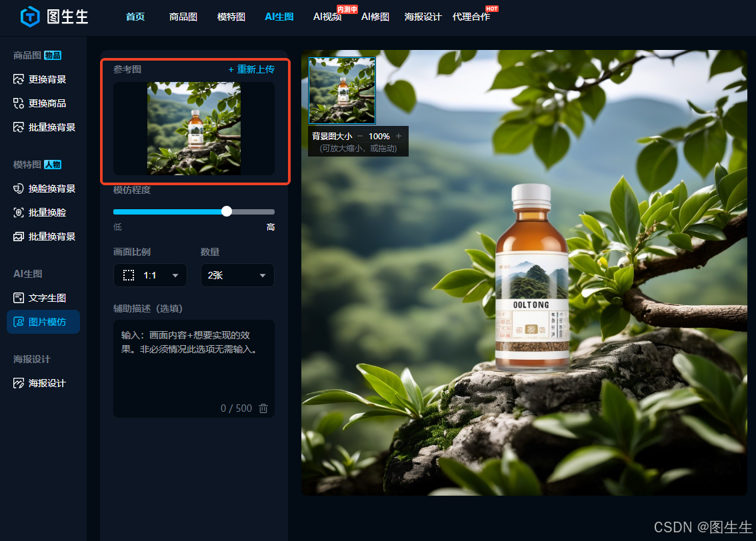Click the reference image preview thumbnail
Screen dimensions: 756x541
pos(194,129)
